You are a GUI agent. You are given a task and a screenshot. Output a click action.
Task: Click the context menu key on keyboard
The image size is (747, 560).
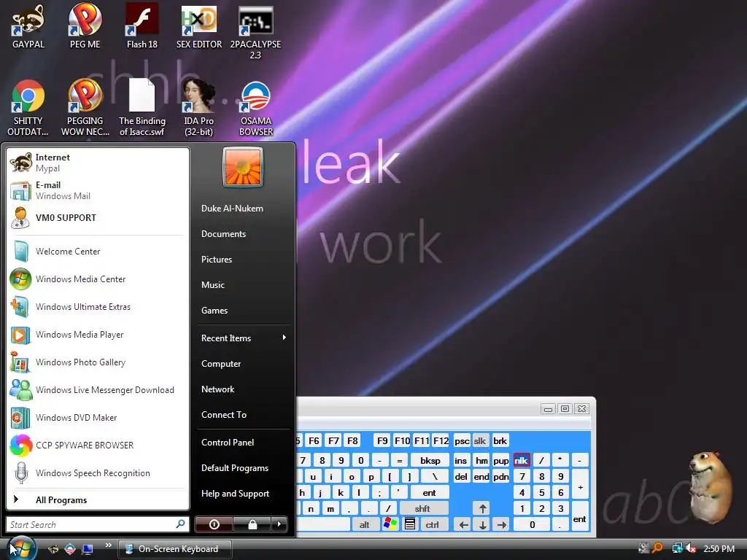[410, 525]
